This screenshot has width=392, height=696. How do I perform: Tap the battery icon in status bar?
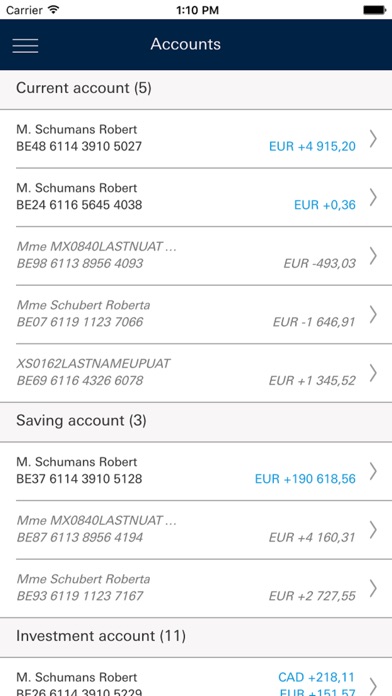(x=375, y=10)
